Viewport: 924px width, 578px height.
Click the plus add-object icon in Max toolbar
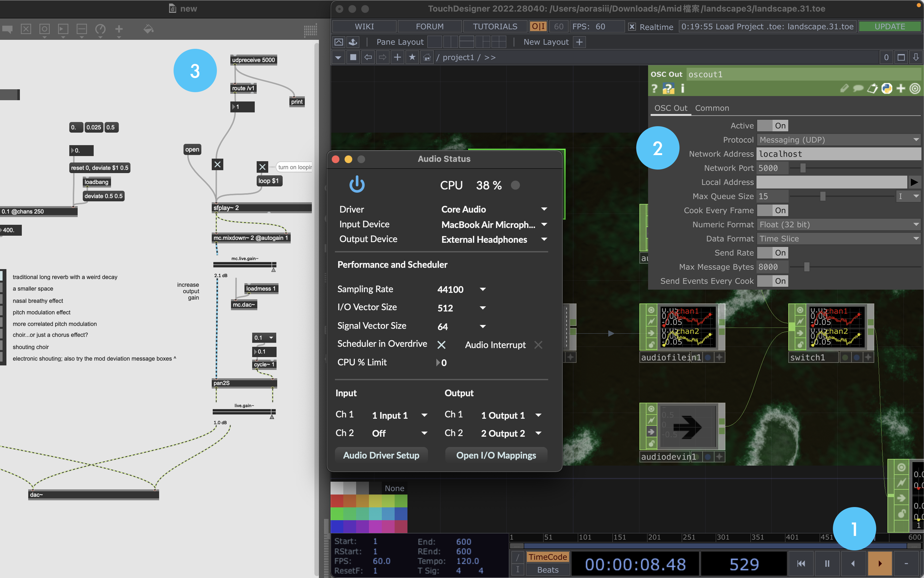119,29
